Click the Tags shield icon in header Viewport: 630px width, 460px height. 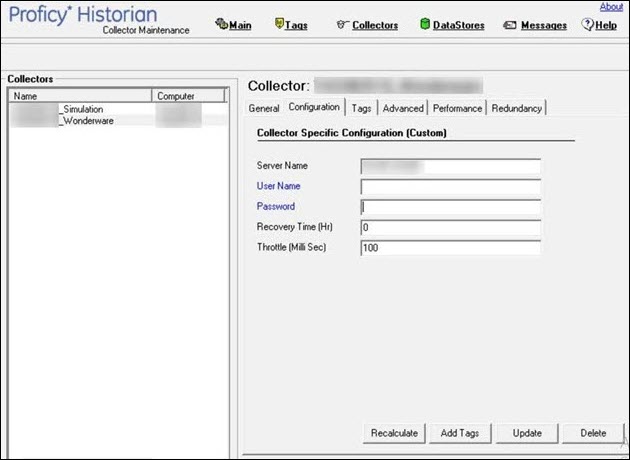(x=279, y=24)
